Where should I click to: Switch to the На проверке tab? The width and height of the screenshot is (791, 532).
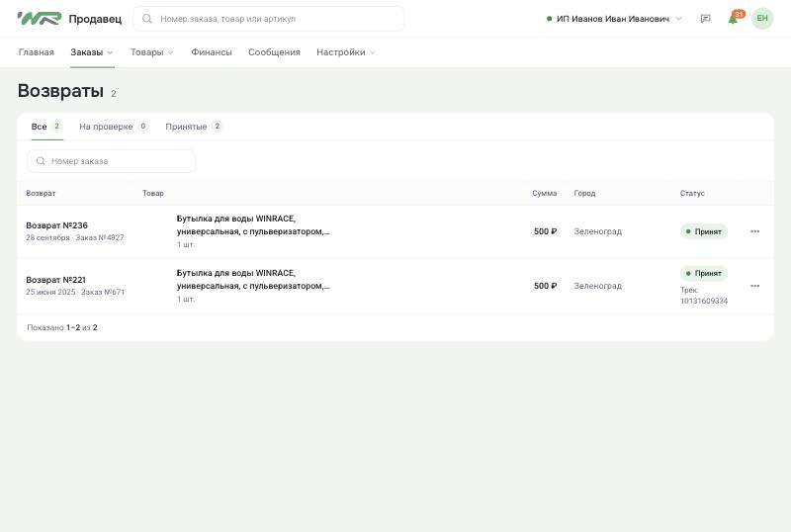click(x=114, y=127)
